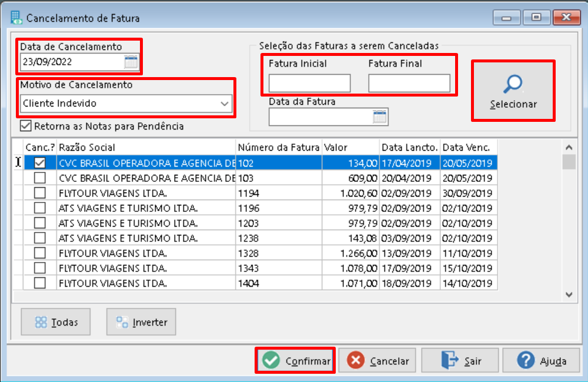588x382 pixels.
Task: Select due date 15/10/2019 cell
Action: coord(469,268)
